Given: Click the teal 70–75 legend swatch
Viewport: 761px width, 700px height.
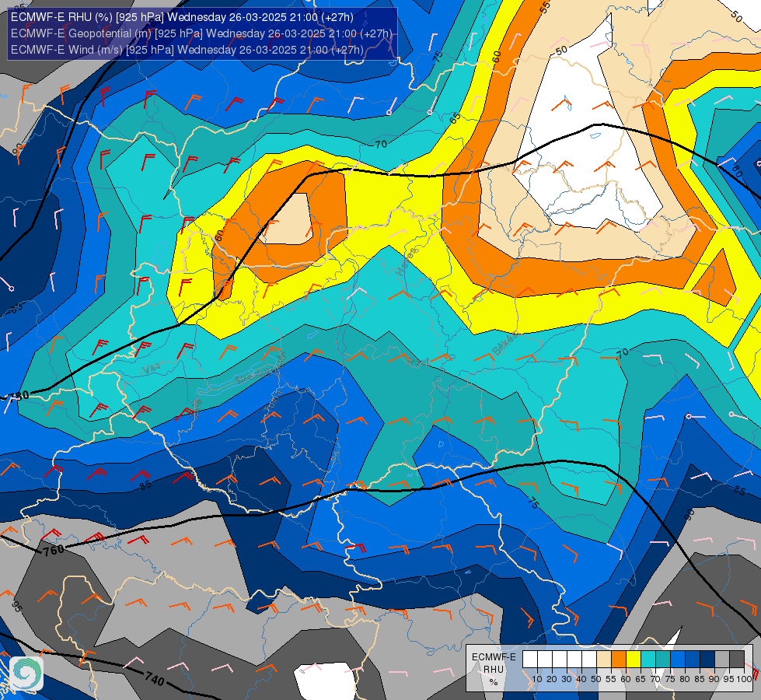Looking at the screenshot, I should coord(663,660).
